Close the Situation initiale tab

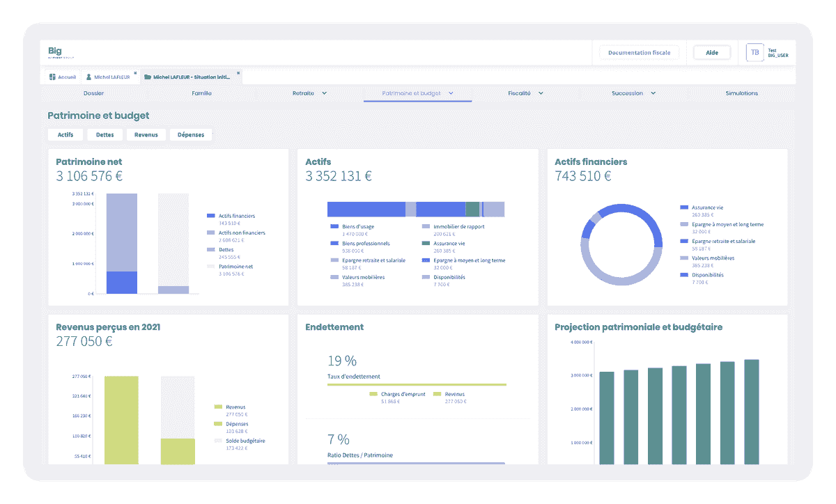[x=238, y=72]
